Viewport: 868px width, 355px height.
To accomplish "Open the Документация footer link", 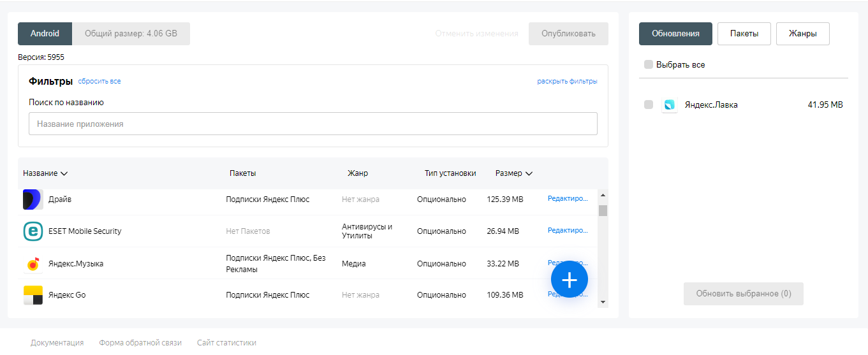I will click(x=57, y=343).
